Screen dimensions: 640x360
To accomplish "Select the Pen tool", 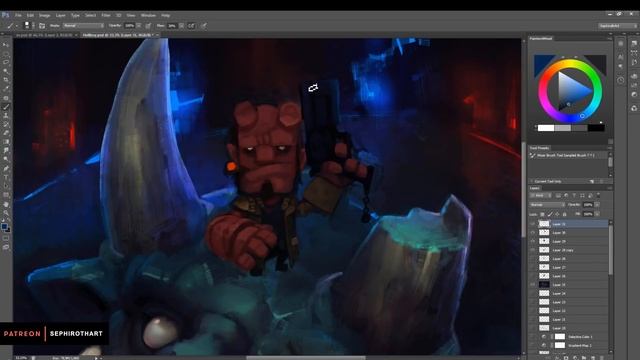I will [x=6, y=169].
